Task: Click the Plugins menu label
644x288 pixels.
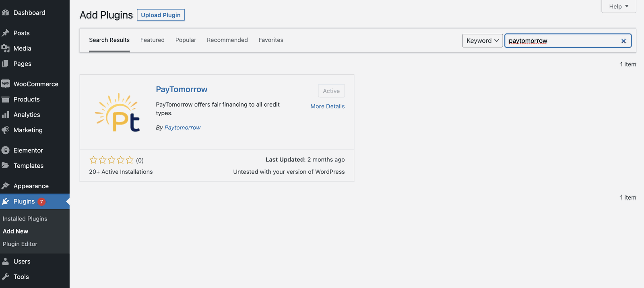Action: tap(24, 202)
